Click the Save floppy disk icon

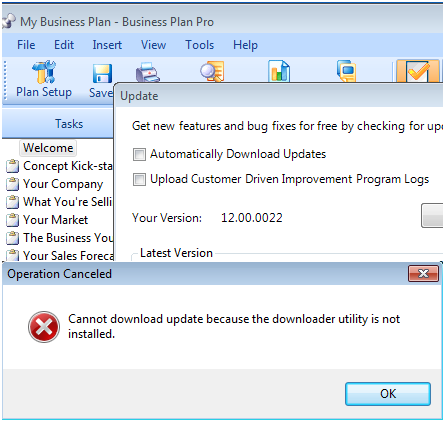coord(102,73)
